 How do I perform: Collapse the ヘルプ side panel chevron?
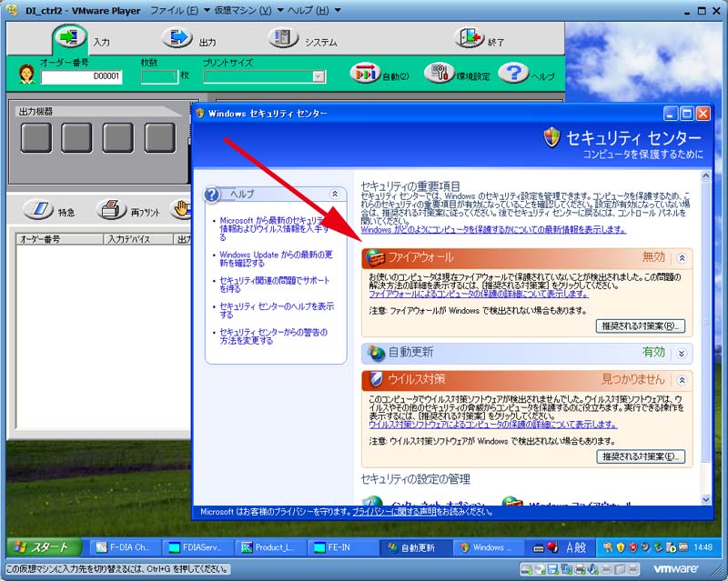click(335, 194)
